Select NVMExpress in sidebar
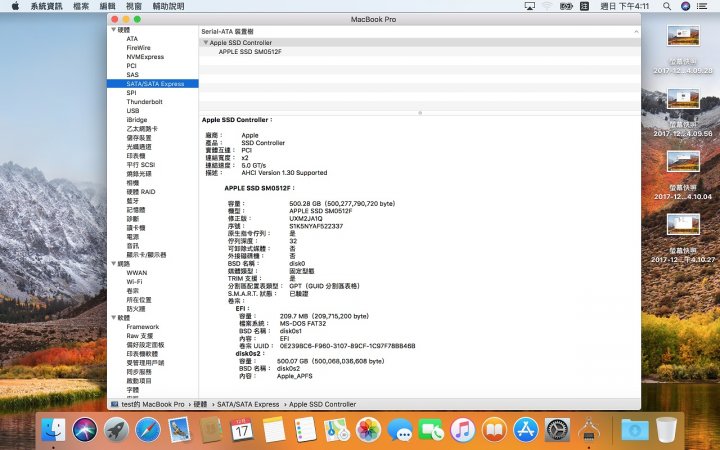 point(145,57)
